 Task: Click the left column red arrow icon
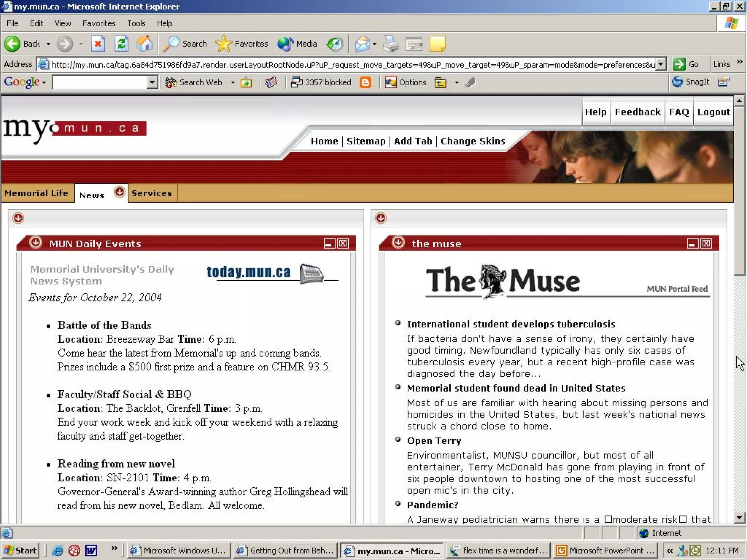(18, 218)
